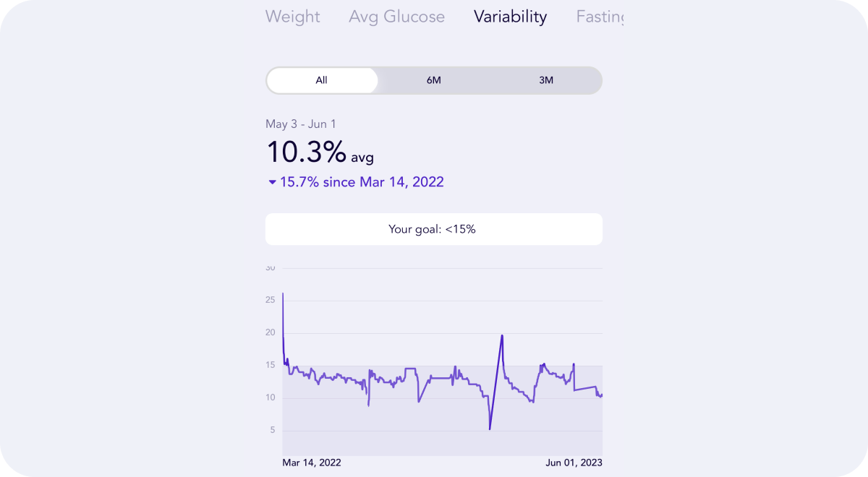Click the Mar 14, 2022 axis label
Image resolution: width=868 pixels, height=477 pixels.
point(311,463)
